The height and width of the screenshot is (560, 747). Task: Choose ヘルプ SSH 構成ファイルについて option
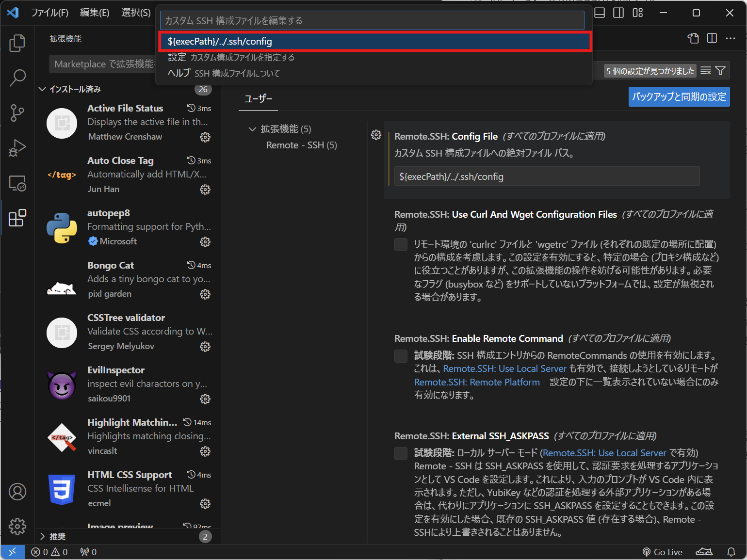[x=373, y=73]
